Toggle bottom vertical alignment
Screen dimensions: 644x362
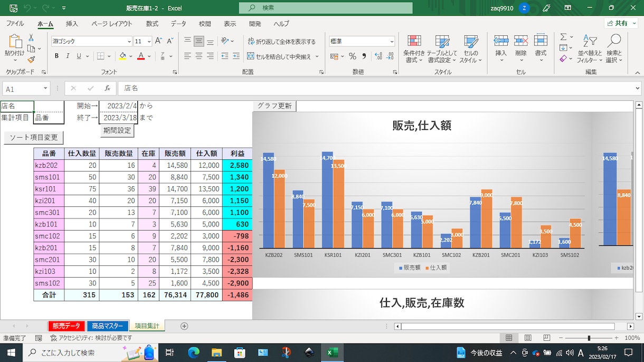click(x=210, y=41)
